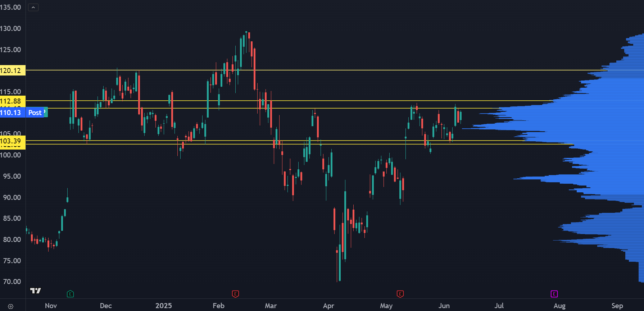Open the green earnings marker in November
644x311 pixels.
(71, 294)
